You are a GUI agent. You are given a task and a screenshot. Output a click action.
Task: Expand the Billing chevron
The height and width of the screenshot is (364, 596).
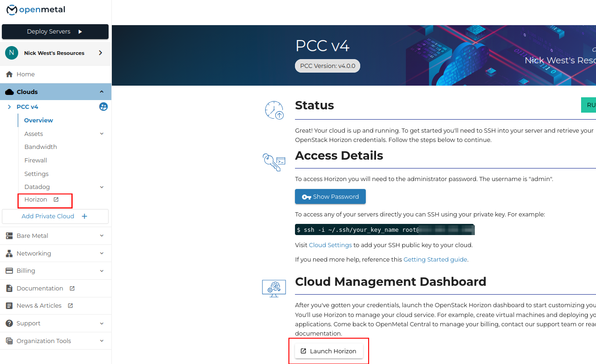[x=102, y=271]
